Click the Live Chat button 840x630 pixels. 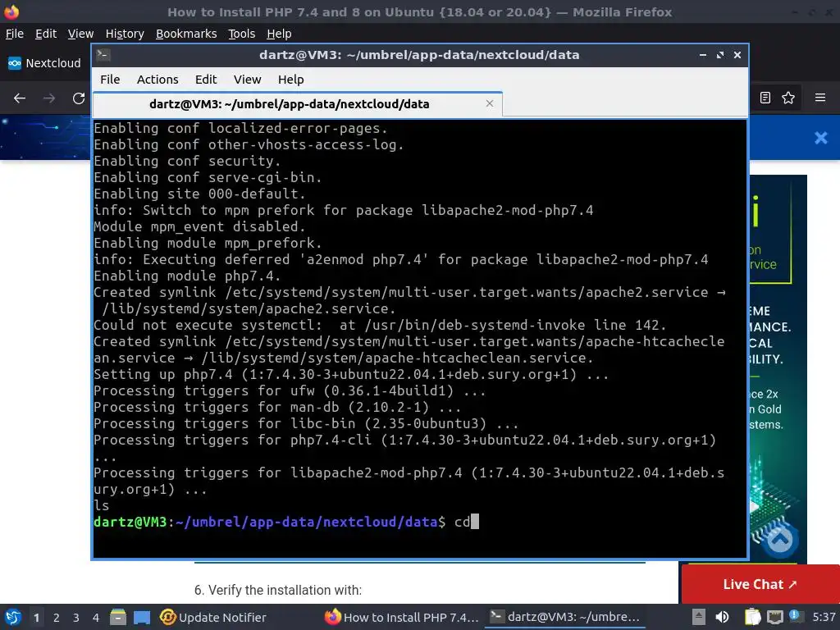(x=760, y=584)
